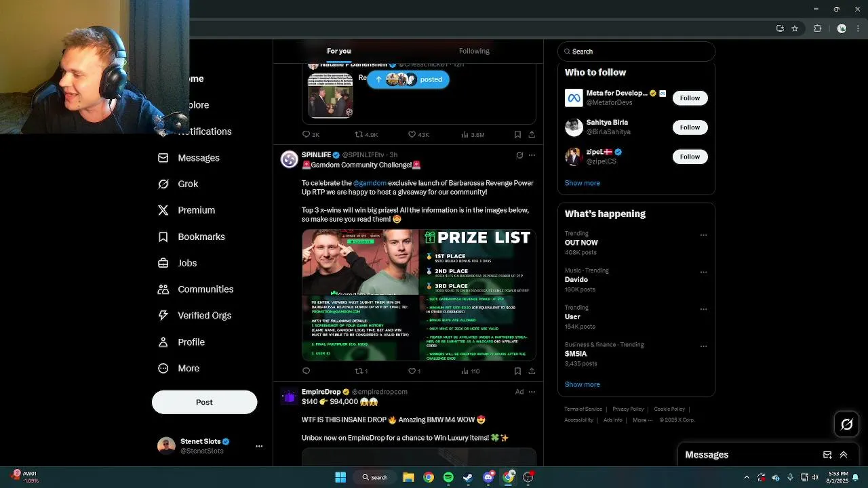View analytics of 3.8M views post
868x488 pixels.
(x=473, y=135)
